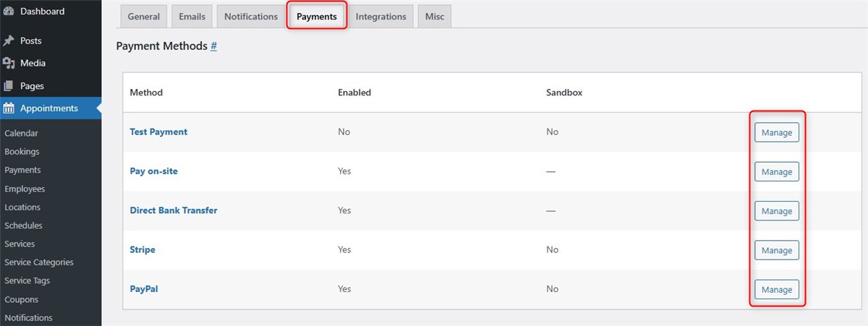Click the Appointments calendar icon
This screenshot has width=868, height=326.
pos(9,108)
